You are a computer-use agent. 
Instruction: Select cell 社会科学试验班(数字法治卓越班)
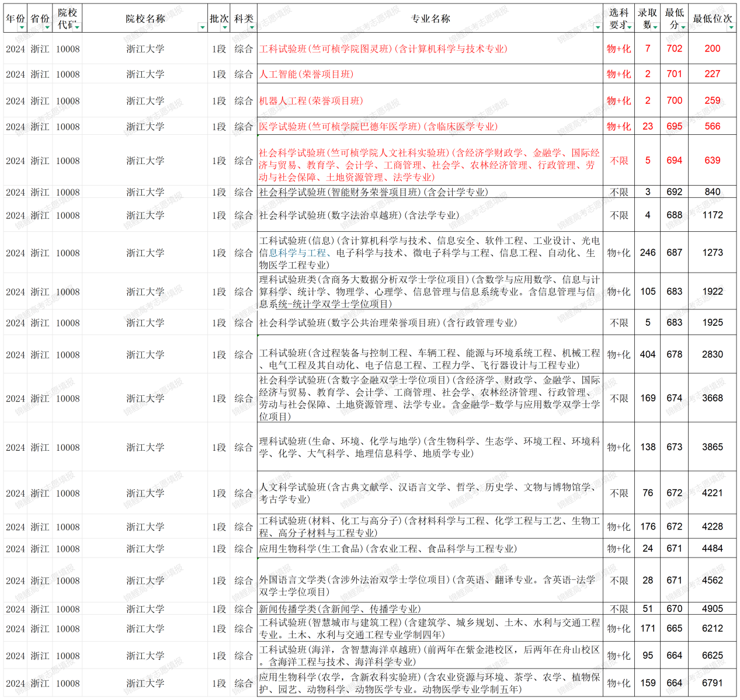[430, 215]
